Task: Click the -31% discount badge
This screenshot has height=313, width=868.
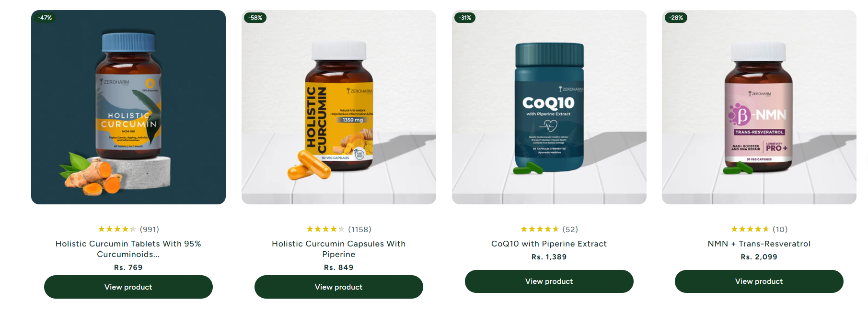Action: (x=465, y=18)
